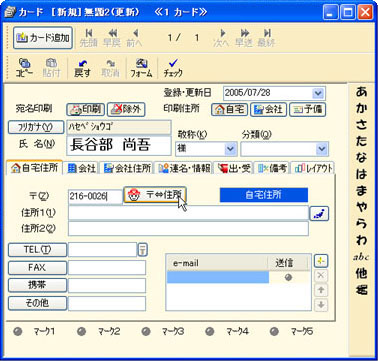This screenshot has height=361, width=378.
Task: Switch to the 連名・情報 tab
Action: click(184, 168)
